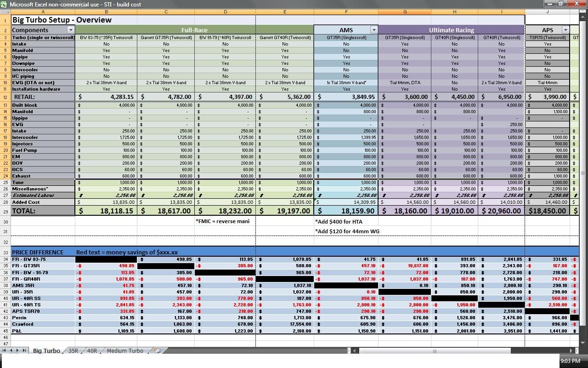This screenshot has height=368, width=588.
Task: Select the 'Perrin' row label
Action: [43, 318]
